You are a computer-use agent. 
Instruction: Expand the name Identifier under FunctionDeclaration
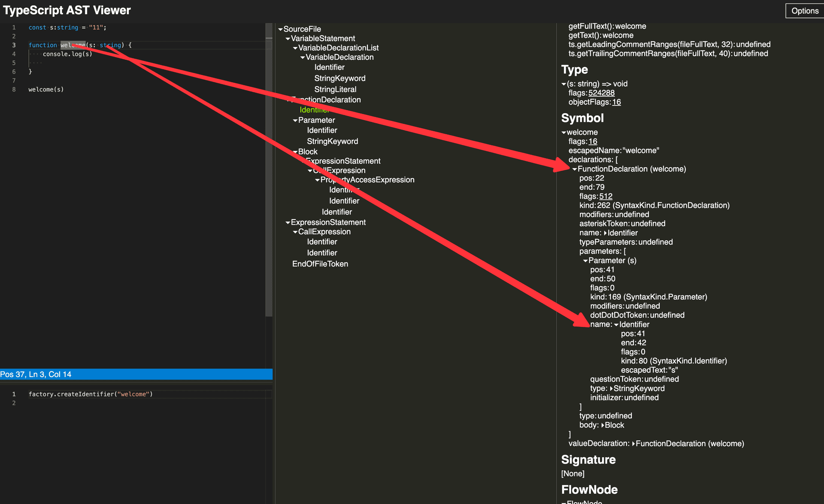(606, 233)
